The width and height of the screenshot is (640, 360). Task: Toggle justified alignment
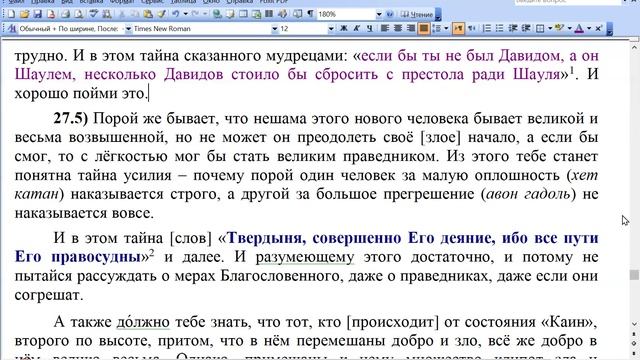pos(424,29)
